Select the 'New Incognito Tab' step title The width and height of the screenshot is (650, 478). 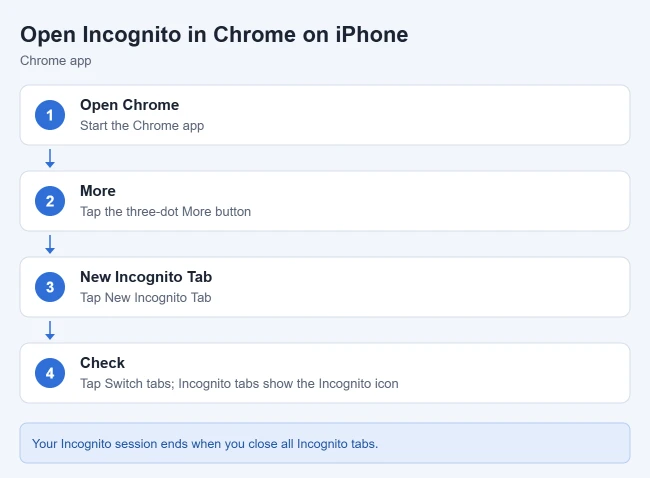[146, 277]
